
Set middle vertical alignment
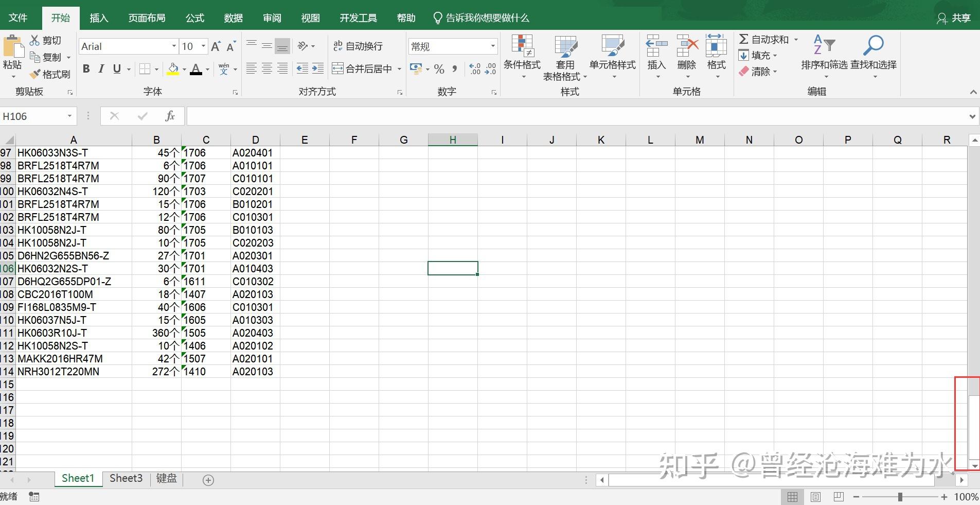267,45
